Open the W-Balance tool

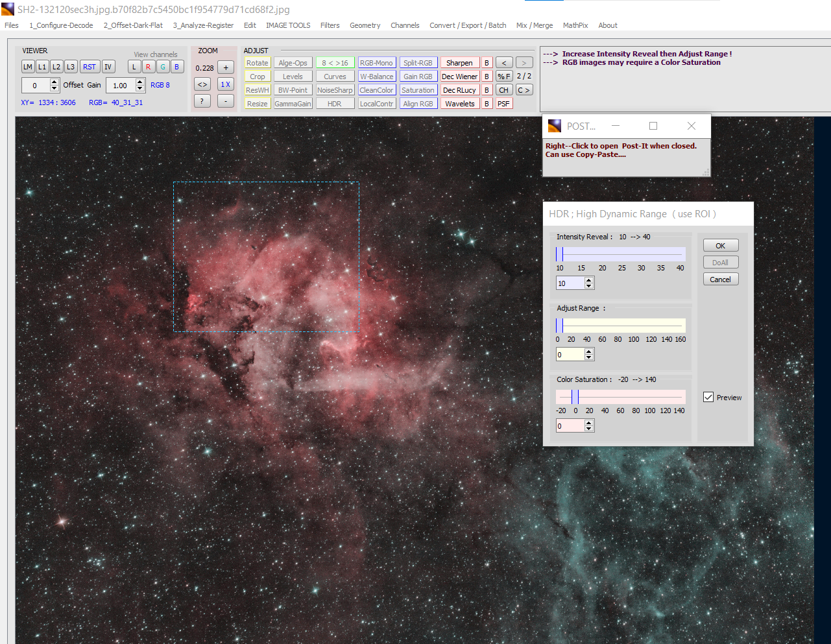click(x=376, y=77)
